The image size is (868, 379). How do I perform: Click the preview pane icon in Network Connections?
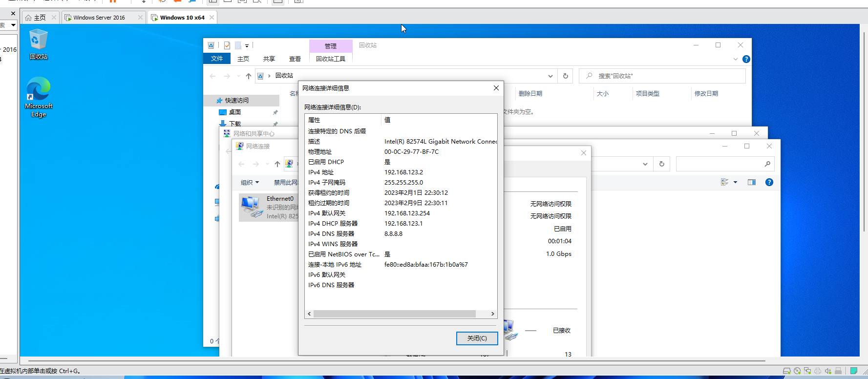[x=751, y=182]
